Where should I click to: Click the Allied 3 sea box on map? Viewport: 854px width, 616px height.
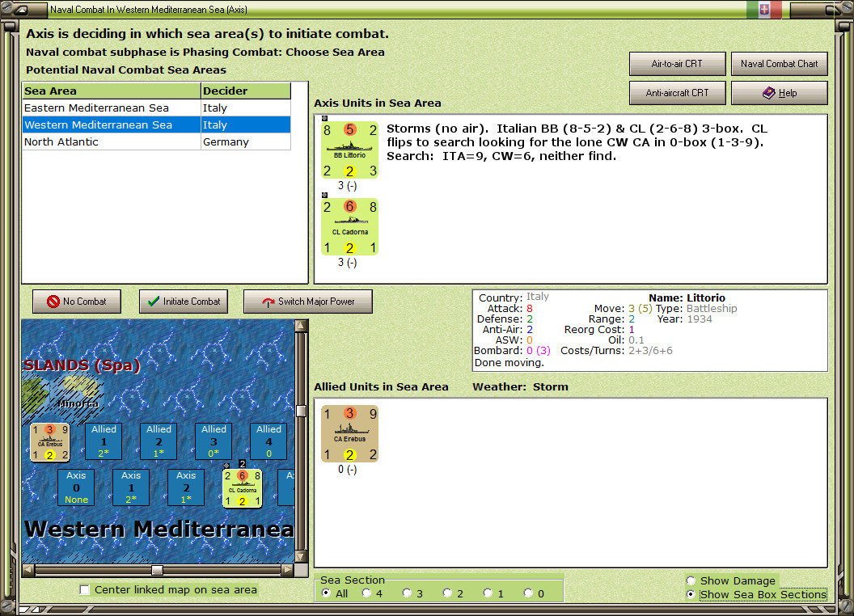click(213, 441)
